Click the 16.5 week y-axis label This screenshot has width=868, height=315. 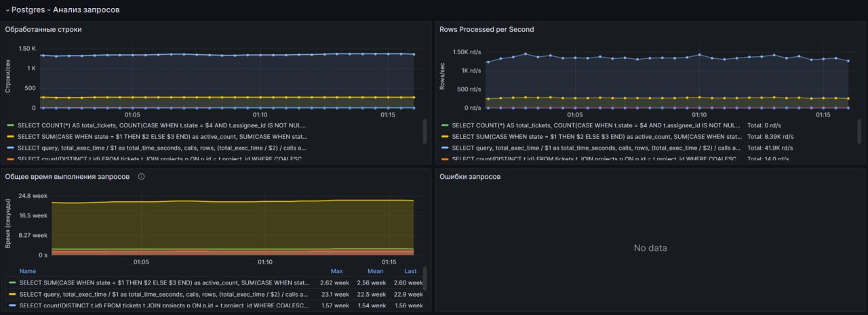tap(33, 215)
